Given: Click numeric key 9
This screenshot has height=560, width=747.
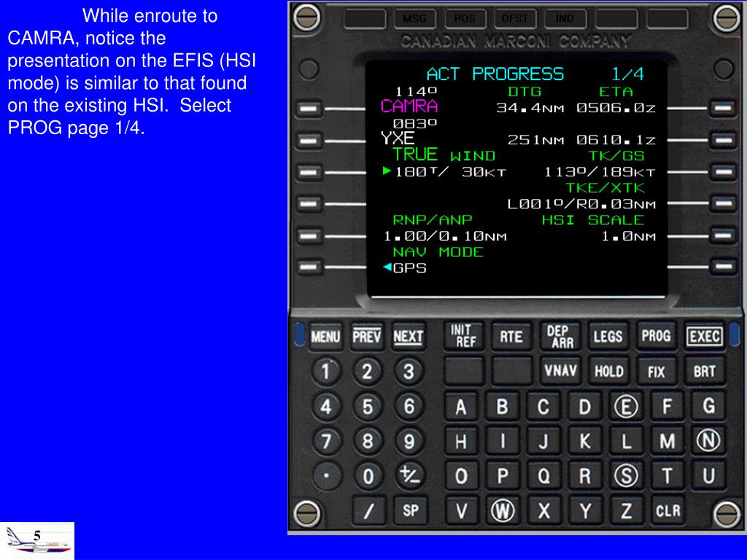Looking at the screenshot, I should [409, 441].
